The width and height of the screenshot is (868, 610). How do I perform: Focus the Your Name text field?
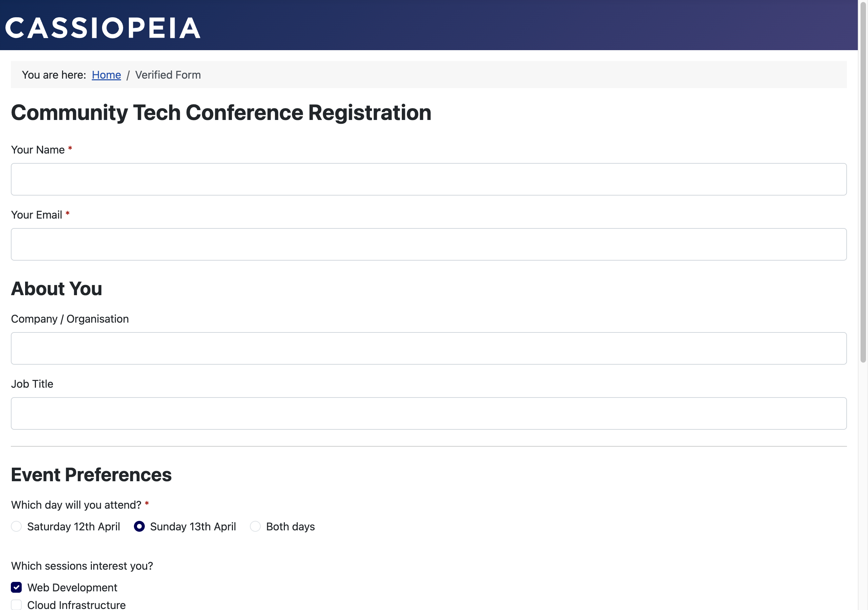pyautogui.click(x=428, y=179)
